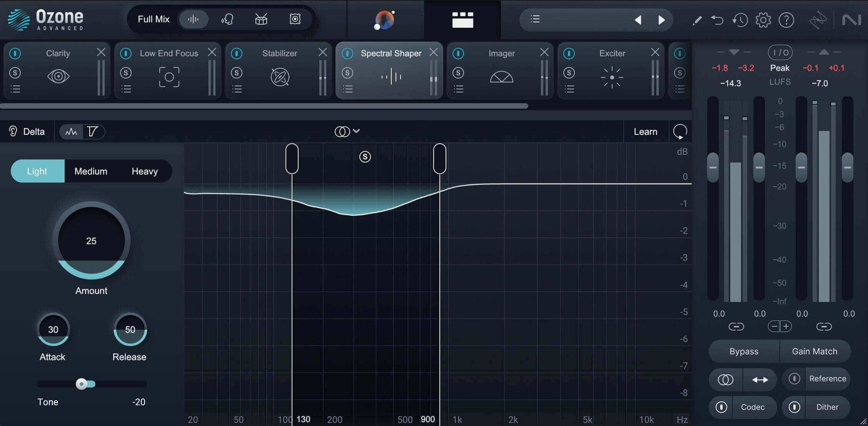
Task: Toggle Clarity module power button
Action: coord(15,53)
